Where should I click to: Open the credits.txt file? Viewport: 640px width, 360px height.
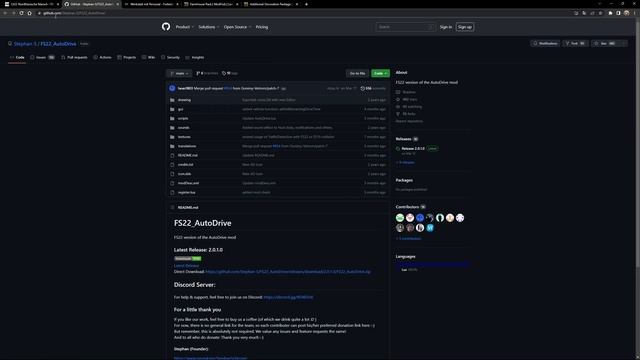pyautogui.click(x=186, y=164)
